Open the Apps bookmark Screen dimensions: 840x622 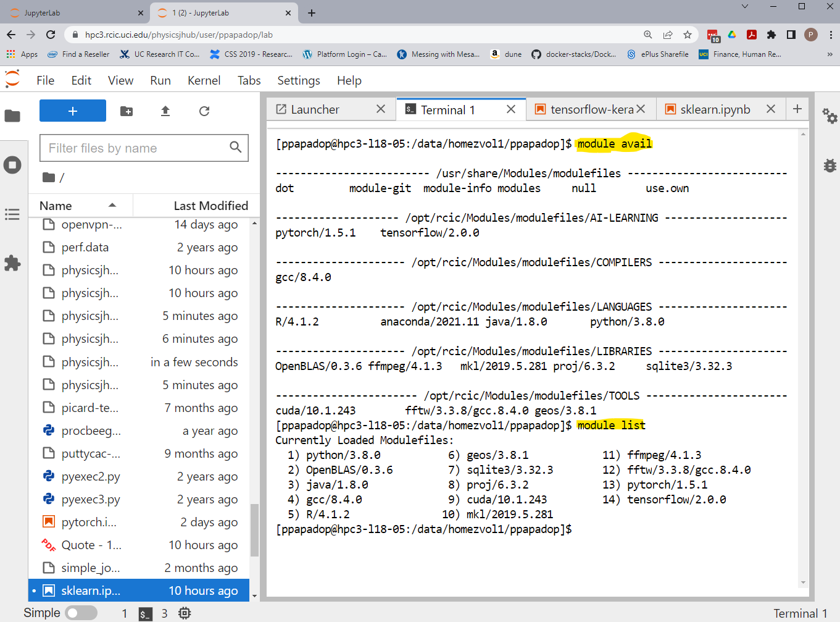[22, 54]
